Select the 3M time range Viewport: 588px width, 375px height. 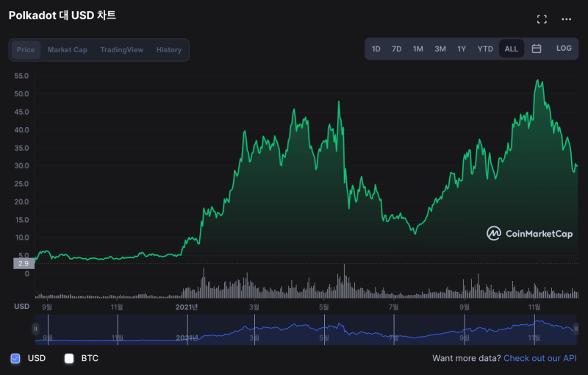point(440,49)
